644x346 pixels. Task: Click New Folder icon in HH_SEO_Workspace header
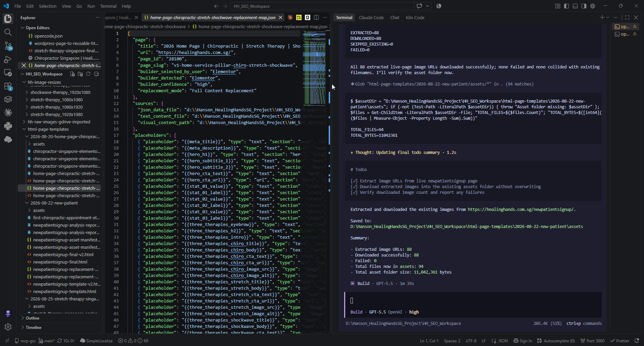pos(80,74)
